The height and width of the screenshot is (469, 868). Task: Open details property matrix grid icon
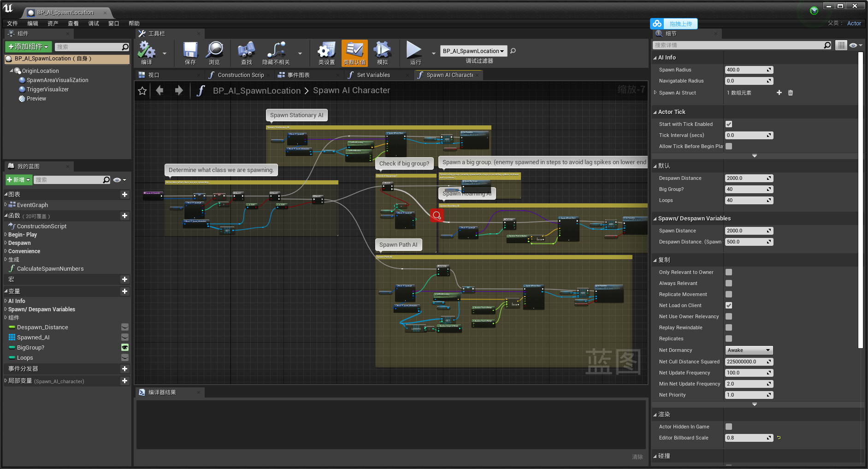click(x=841, y=45)
